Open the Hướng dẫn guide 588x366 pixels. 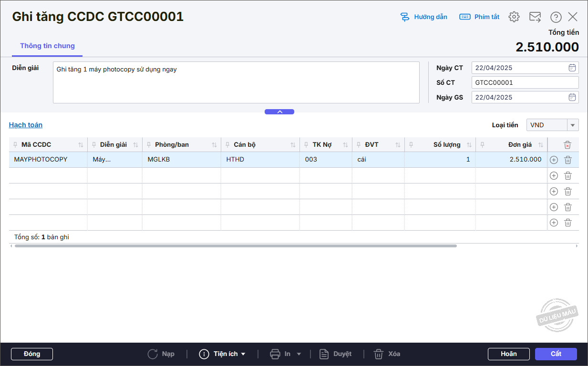[423, 17]
